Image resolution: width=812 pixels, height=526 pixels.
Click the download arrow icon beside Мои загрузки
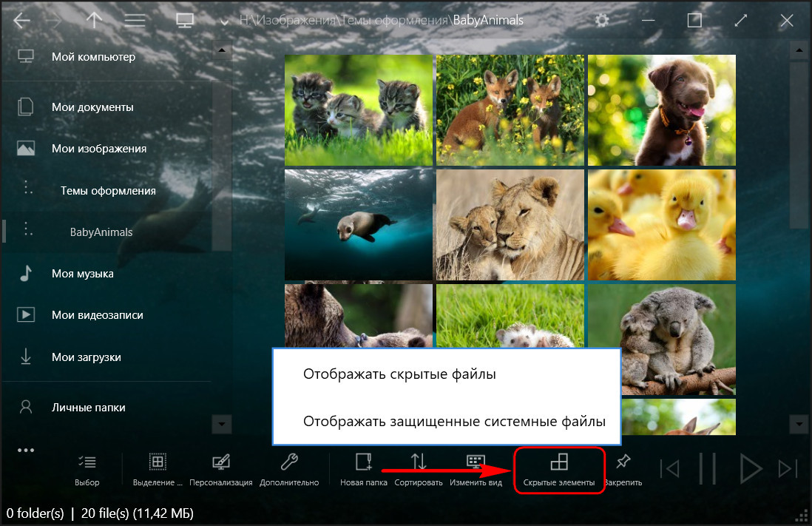tap(26, 356)
